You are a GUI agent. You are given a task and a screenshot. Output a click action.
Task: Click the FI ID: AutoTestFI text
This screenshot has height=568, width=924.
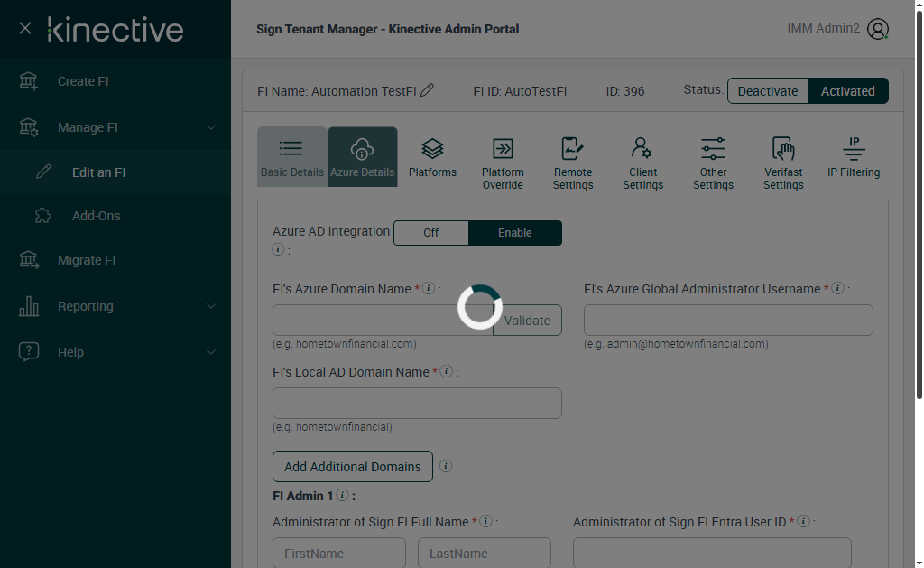(520, 91)
